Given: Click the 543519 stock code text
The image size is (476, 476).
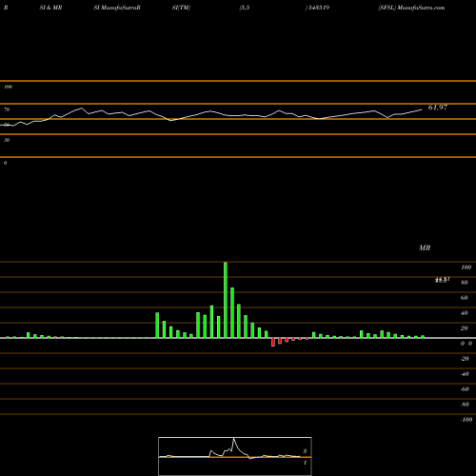Looking at the screenshot, I should 318,8.
